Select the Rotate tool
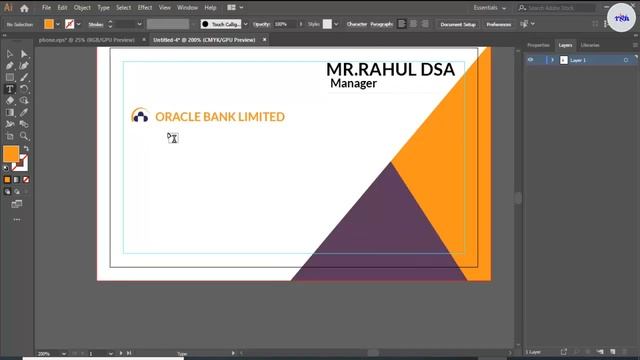This screenshot has height=360, width=640. coord(24,89)
